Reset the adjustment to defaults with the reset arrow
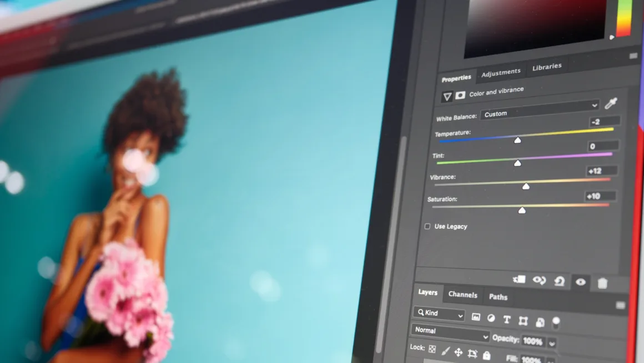 click(560, 282)
